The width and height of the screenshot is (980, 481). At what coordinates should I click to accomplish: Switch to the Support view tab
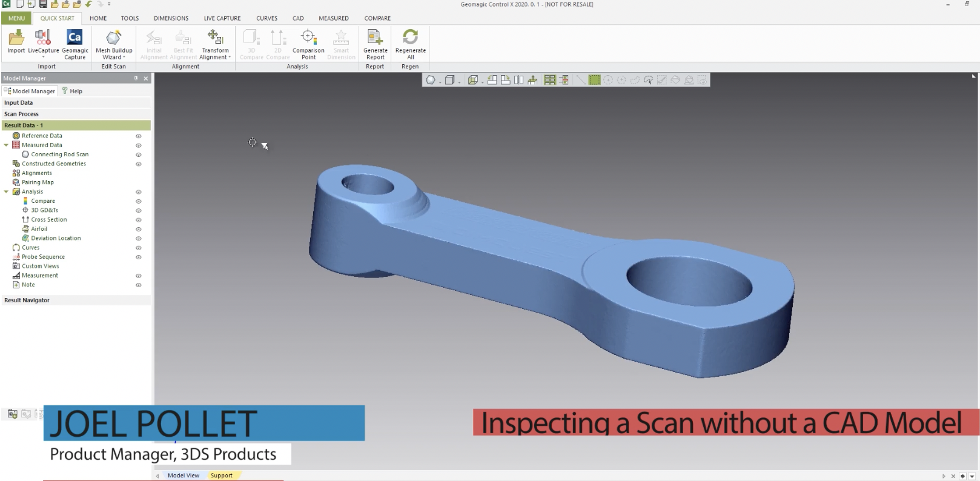point(222,476)
